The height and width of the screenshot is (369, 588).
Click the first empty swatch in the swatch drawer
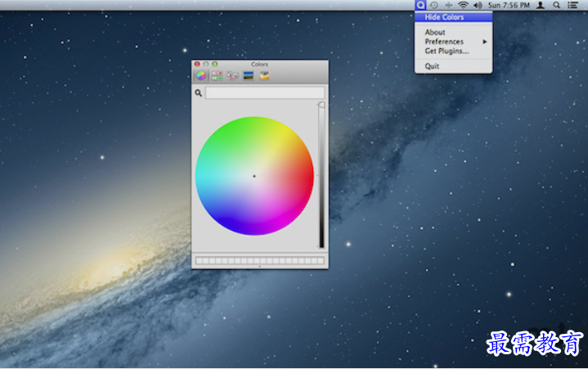pyautogui.click(x=199, y=261)
